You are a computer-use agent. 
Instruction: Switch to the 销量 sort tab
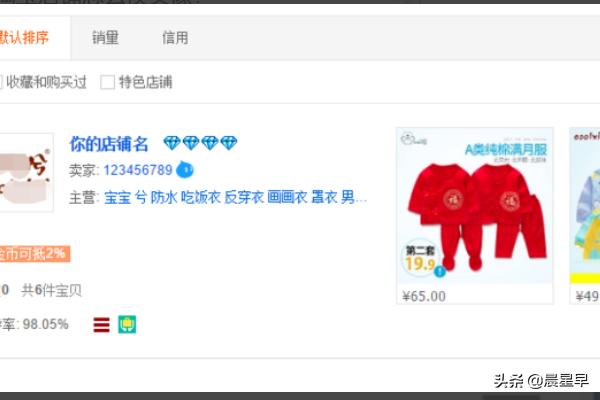coord(105,38)
